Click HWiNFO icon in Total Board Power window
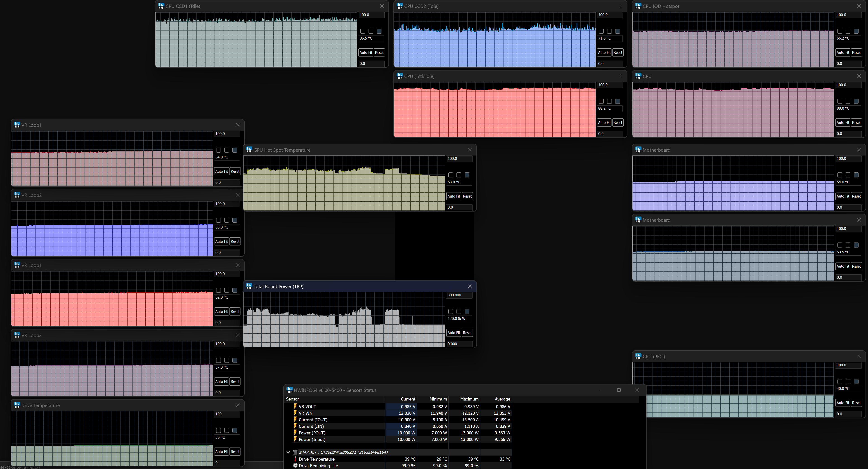 tap(249, 286)
